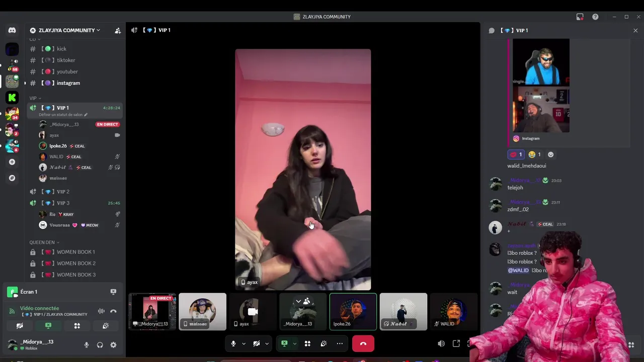This screenshot has width=644, height=362.
Task: Hang up with red disconnect button
Action: point(363,343)
